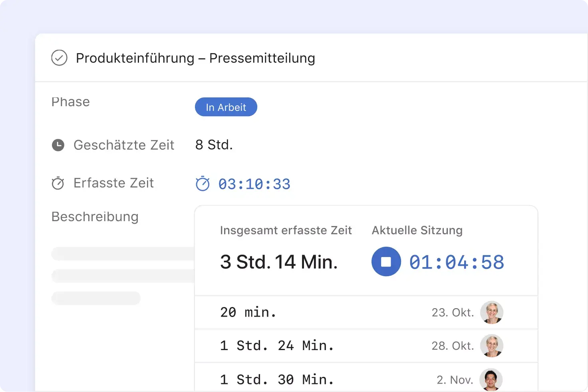Click the Aktuelle Sitzung column header
This screenshot has width=588, height=392.
(417, 230)
